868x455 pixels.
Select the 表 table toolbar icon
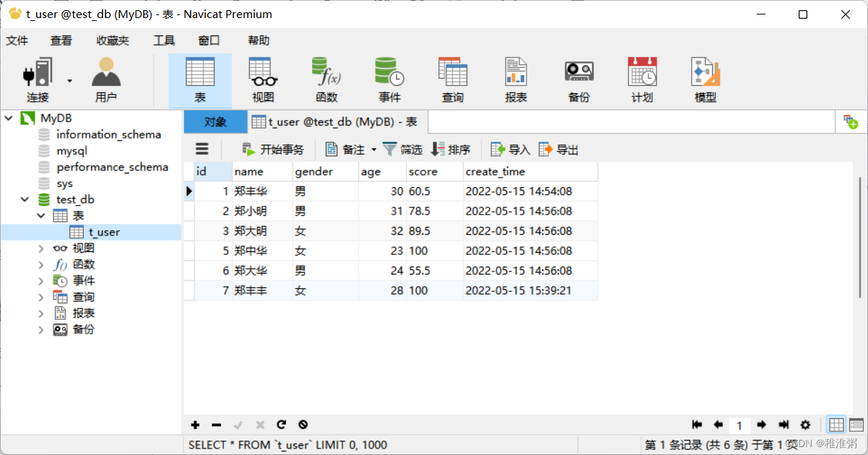tap(200, 80)
